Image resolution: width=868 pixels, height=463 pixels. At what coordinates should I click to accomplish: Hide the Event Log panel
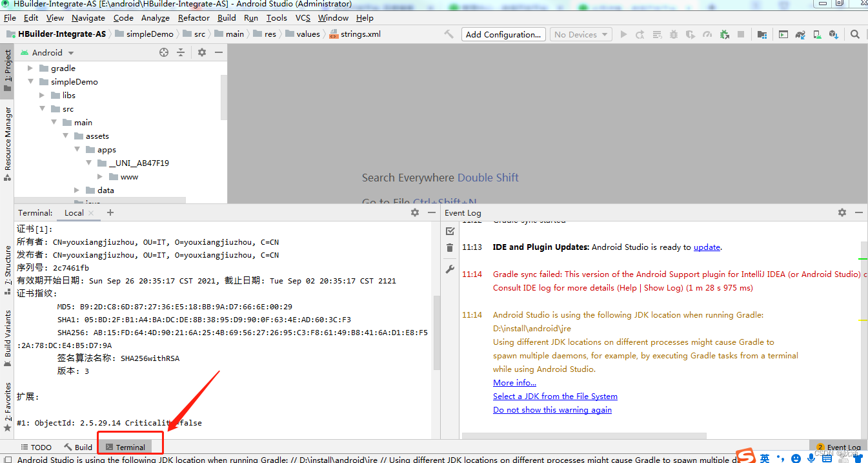(859, 212)
